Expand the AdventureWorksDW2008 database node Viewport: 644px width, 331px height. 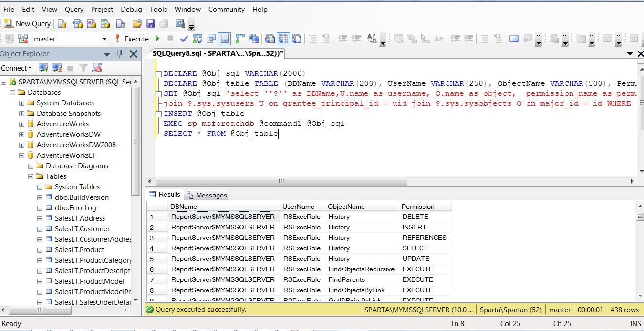click(22, 145)
